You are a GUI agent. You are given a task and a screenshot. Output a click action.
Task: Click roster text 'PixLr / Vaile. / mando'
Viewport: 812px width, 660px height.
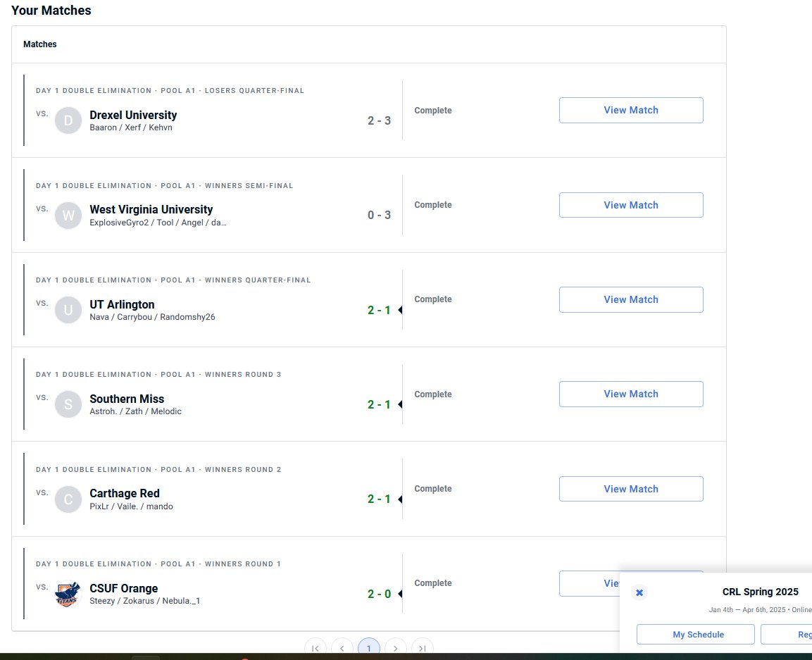click(132, 506)
